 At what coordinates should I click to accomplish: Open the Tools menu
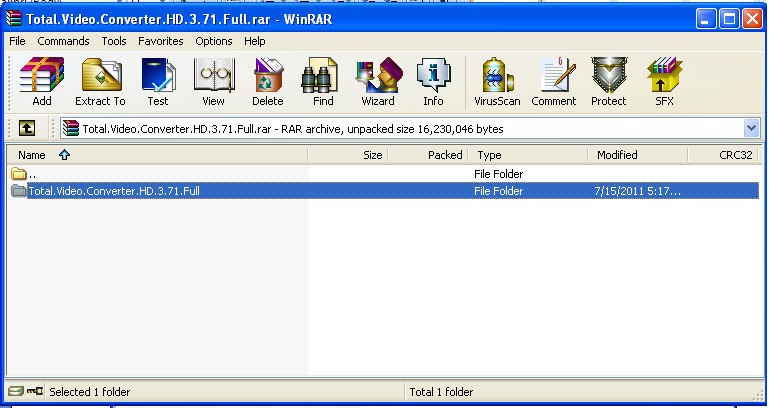114,41
